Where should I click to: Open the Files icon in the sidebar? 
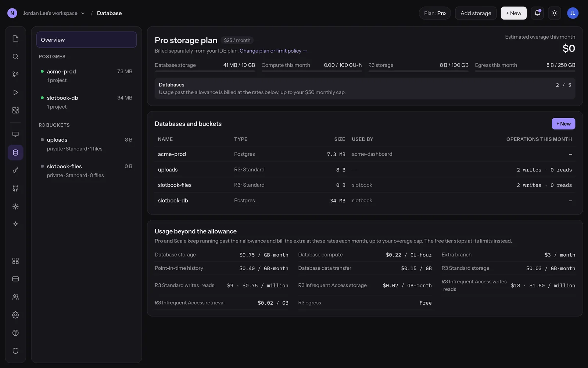(x=15, y=39)
